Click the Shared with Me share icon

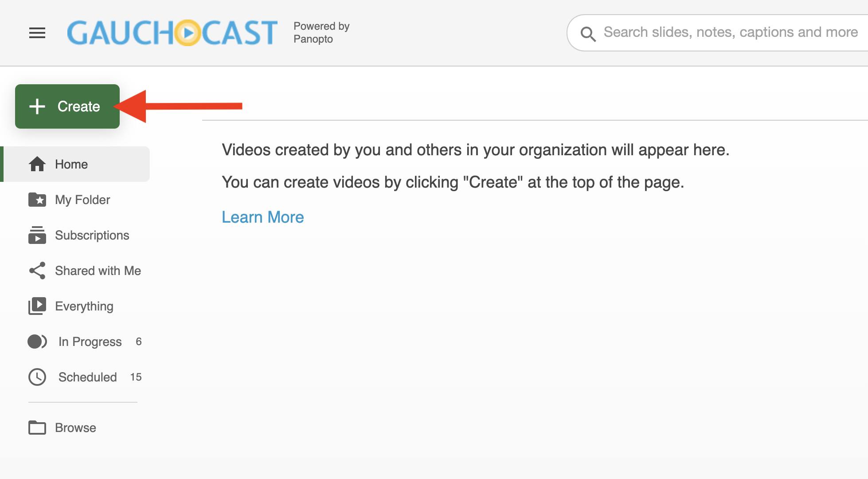coord(37,271)
